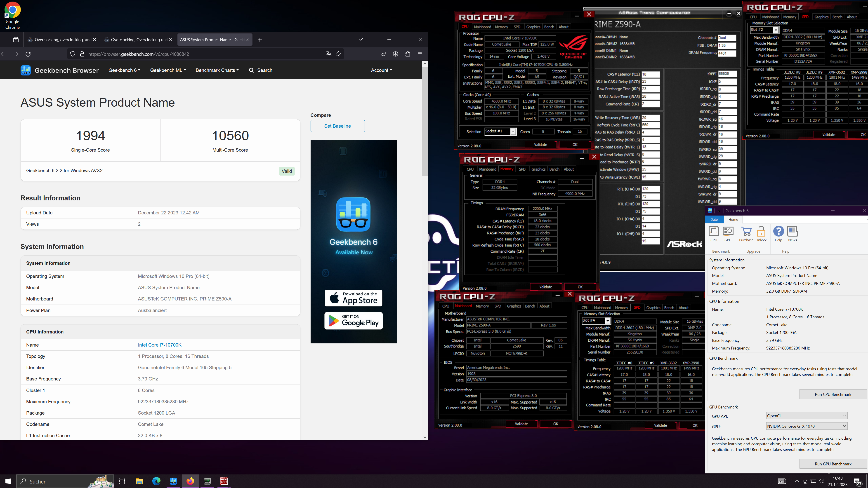Click the CAS# Latency (tCL) field in Timing Configurator

coord(650,74)
